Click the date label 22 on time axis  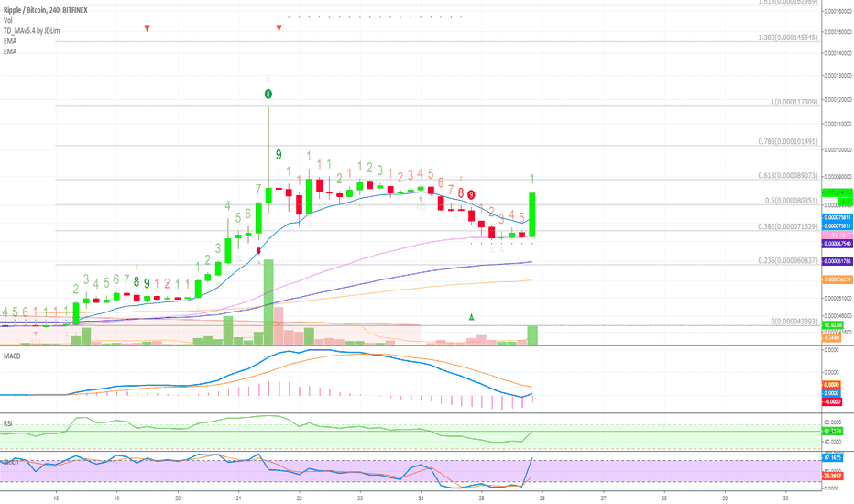pyautogui.click(x=299, y=498)
